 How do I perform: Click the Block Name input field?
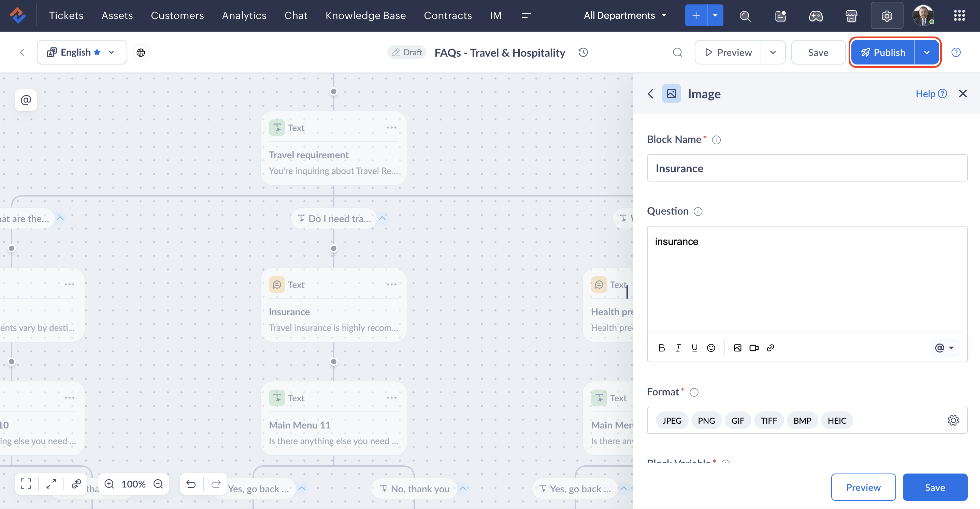807,168
